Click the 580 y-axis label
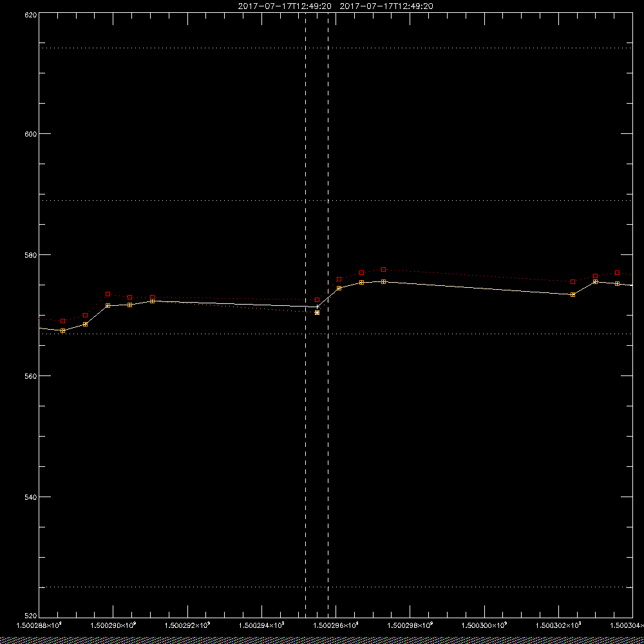644x644 pixels. point(31,254)
